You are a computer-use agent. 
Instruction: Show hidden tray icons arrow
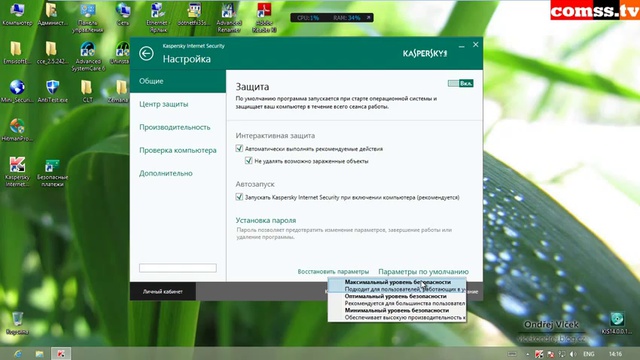coord(527,354)
